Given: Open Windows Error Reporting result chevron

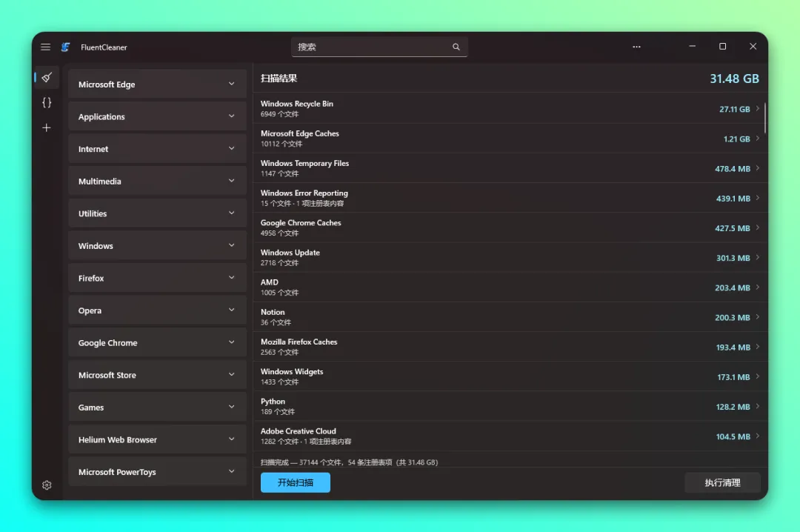Looking at the screenshot, I should click(758, 198).
